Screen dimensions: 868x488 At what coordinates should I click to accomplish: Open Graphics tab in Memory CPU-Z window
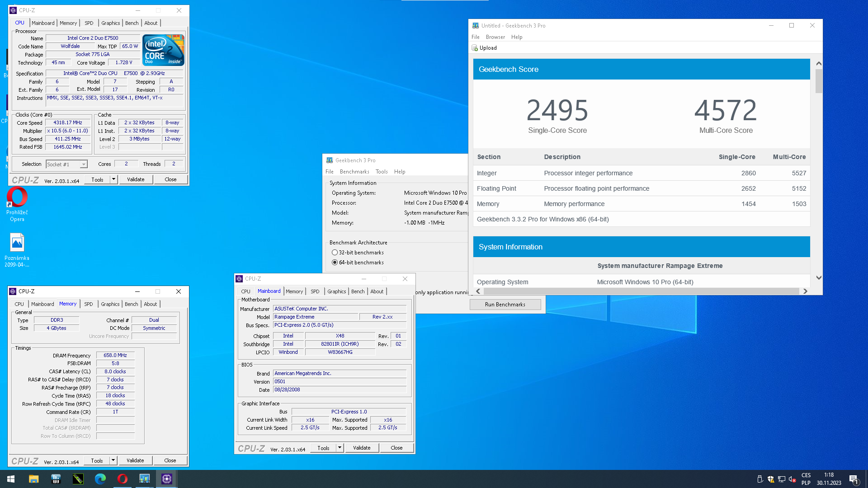pyautogui.click(x=110, y=304)
